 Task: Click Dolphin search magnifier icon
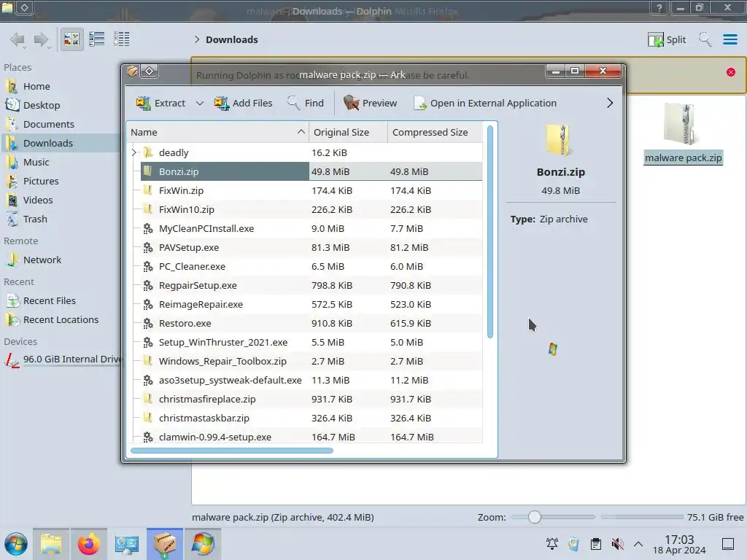(x=705, y=39)
